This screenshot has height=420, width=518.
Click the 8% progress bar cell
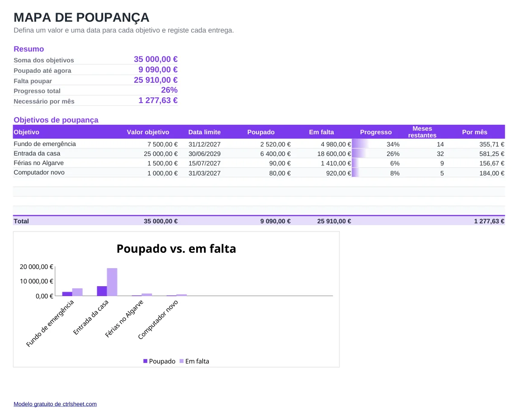pyautogui.click(x=376, y=173)
